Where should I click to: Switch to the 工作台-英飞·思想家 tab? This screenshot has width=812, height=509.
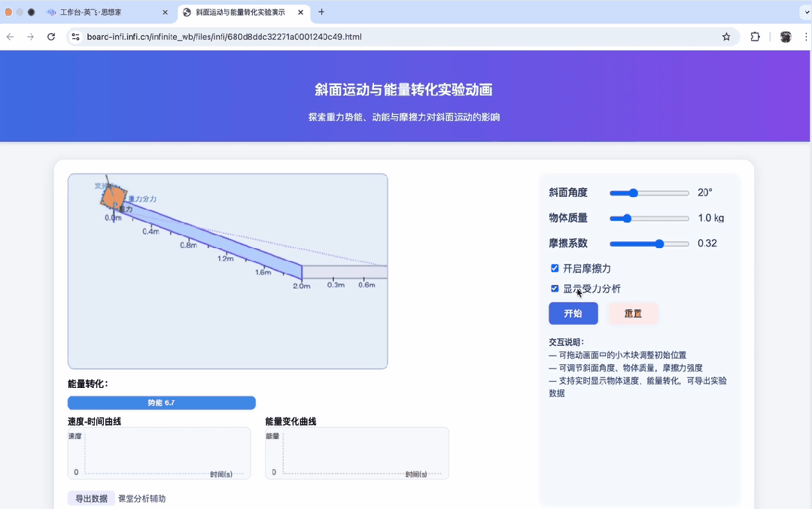click(90, 13)
